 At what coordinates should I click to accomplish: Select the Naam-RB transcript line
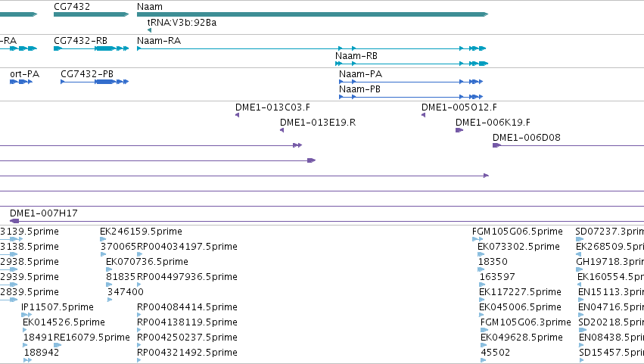412,64
